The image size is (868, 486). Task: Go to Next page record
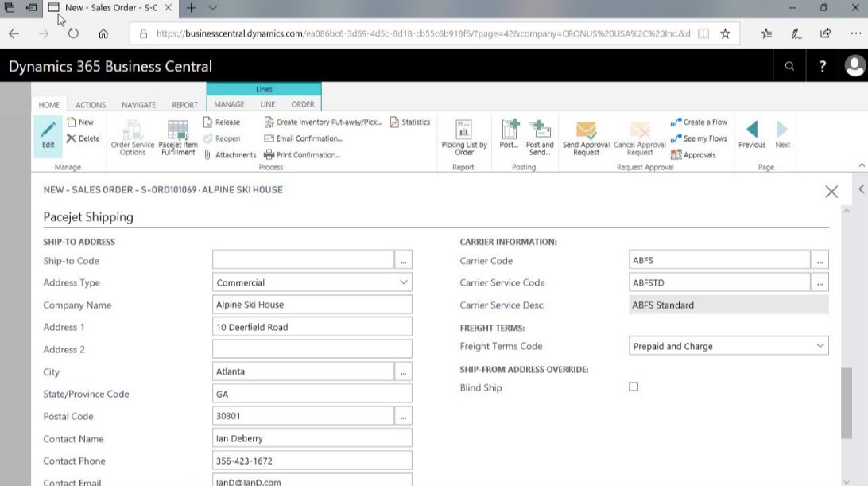(782, 134)
